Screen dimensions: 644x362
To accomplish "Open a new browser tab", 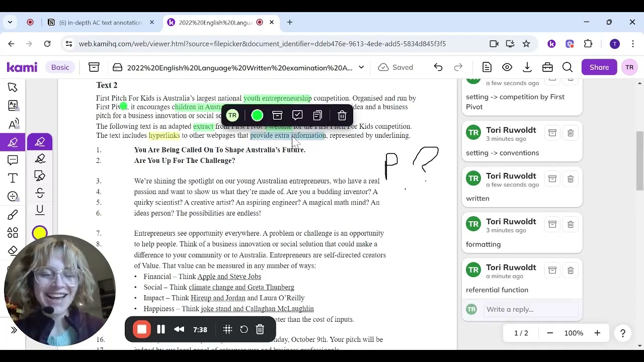I will (290, 23).
